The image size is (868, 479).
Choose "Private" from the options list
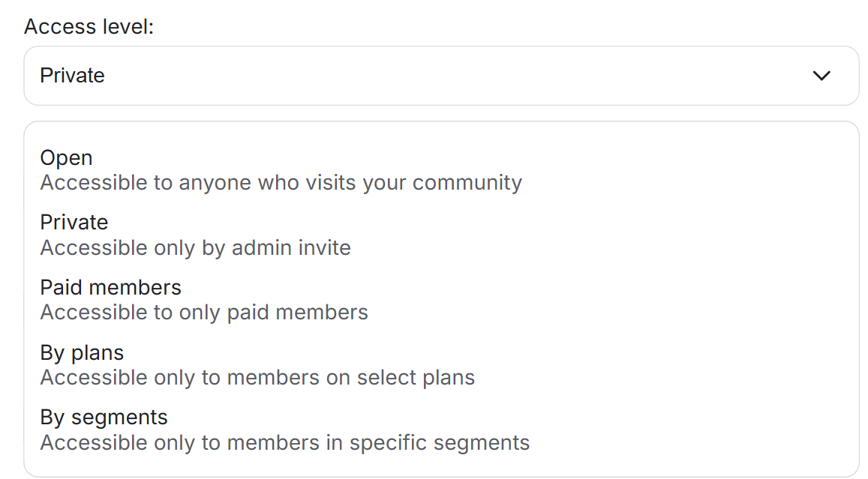(x=74, y=223)
